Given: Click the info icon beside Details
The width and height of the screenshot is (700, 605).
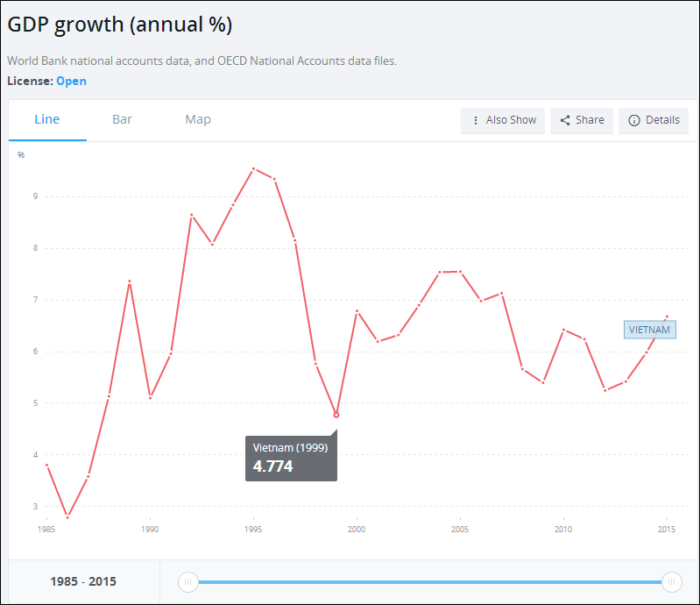Looking at the screenshot, I should (x=634, y=120).
